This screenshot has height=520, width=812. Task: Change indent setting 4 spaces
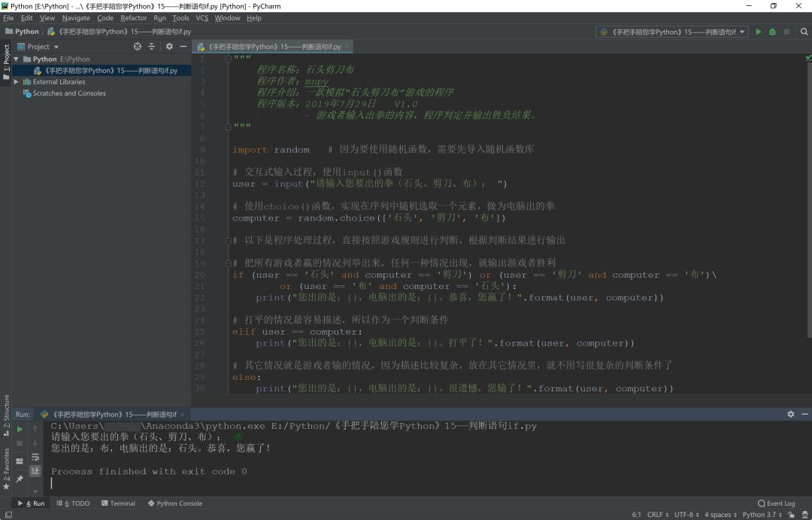point(720,514)
